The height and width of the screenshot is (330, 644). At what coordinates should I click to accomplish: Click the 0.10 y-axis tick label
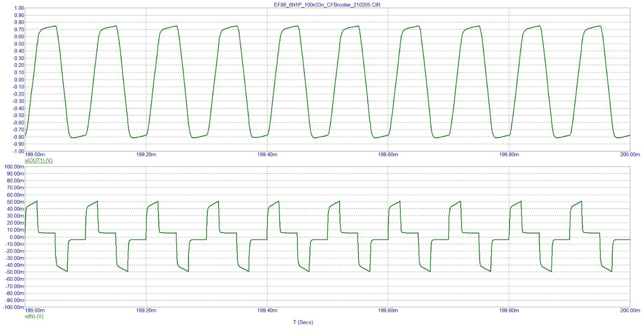pyautogui.click(x=19, y=73)
